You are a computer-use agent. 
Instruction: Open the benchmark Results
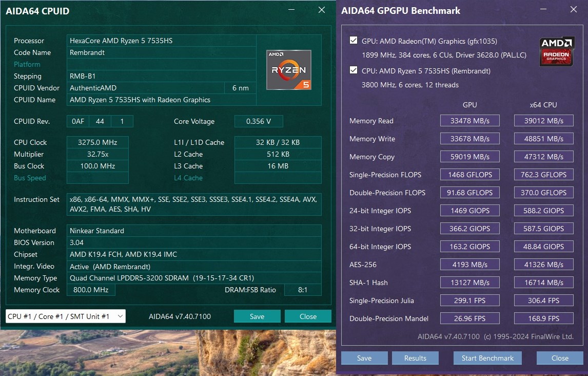pyautogui.click(x=415, y=358)
